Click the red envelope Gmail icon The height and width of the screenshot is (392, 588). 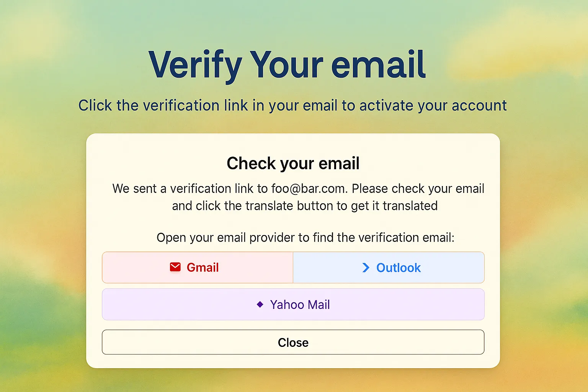tap(175, 267)
